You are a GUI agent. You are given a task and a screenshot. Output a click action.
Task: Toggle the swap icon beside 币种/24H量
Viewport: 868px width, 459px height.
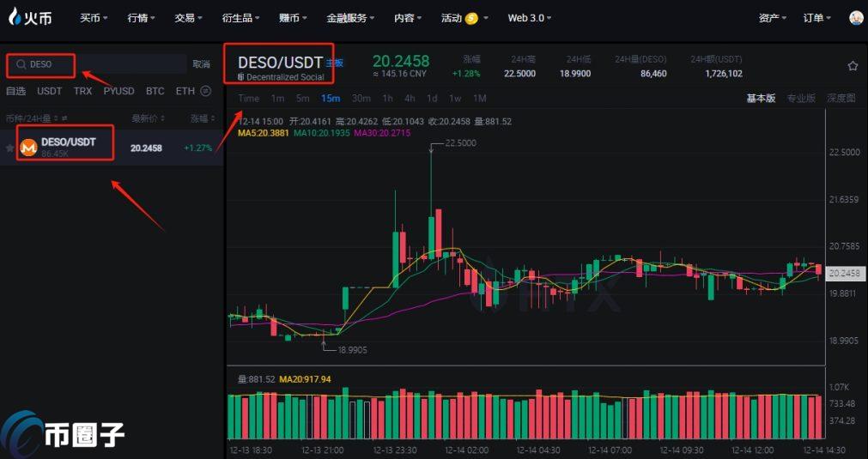[x=64, y=118]
